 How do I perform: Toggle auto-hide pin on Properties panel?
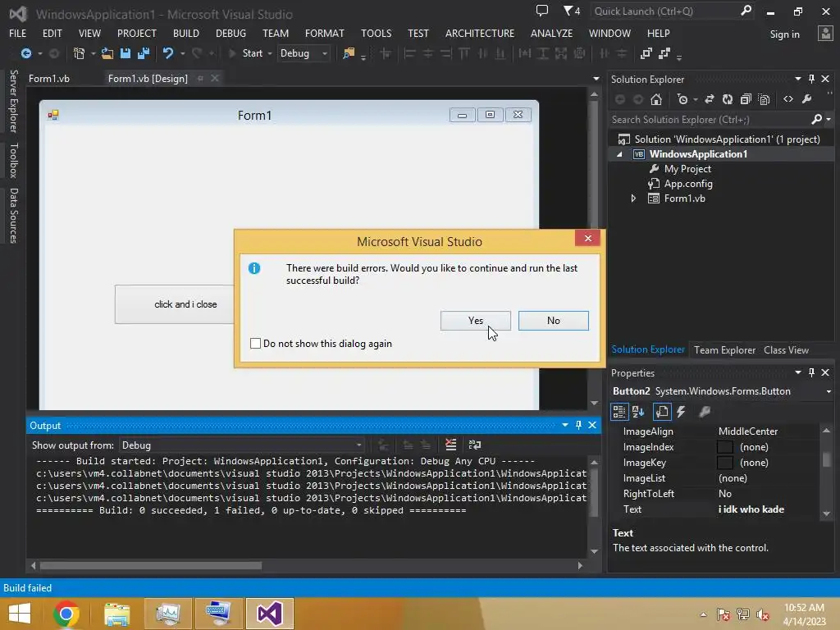(811, 372)
